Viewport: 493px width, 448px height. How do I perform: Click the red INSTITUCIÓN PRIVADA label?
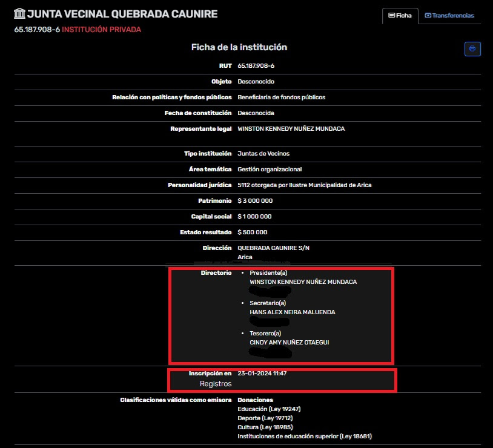coord(101,30)
